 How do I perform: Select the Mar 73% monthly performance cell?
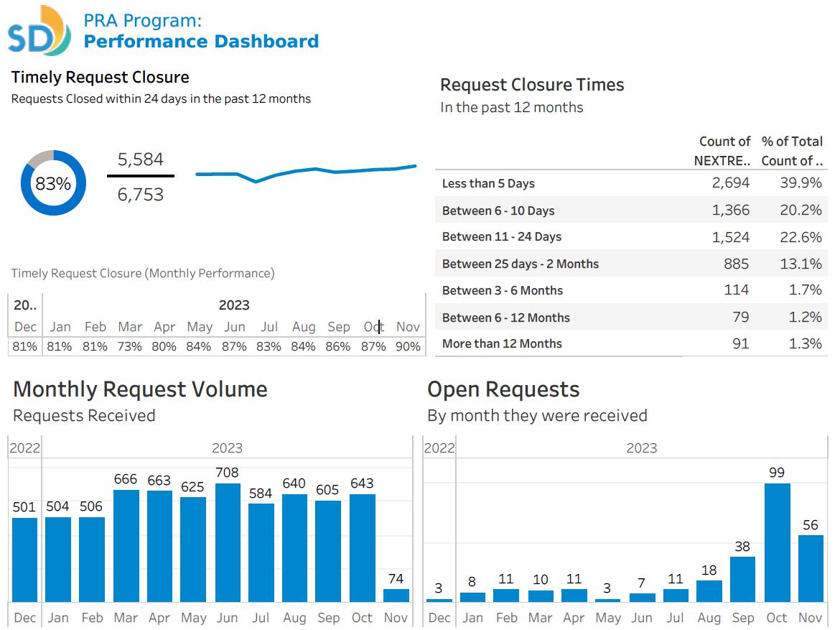coord(129,346)
